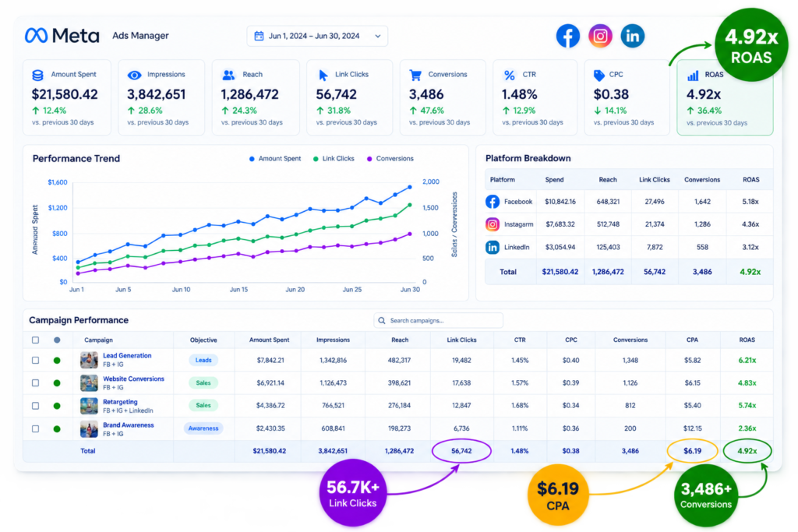Select the Amount Spent metric card
798x532 pixels.
point(67,97)
